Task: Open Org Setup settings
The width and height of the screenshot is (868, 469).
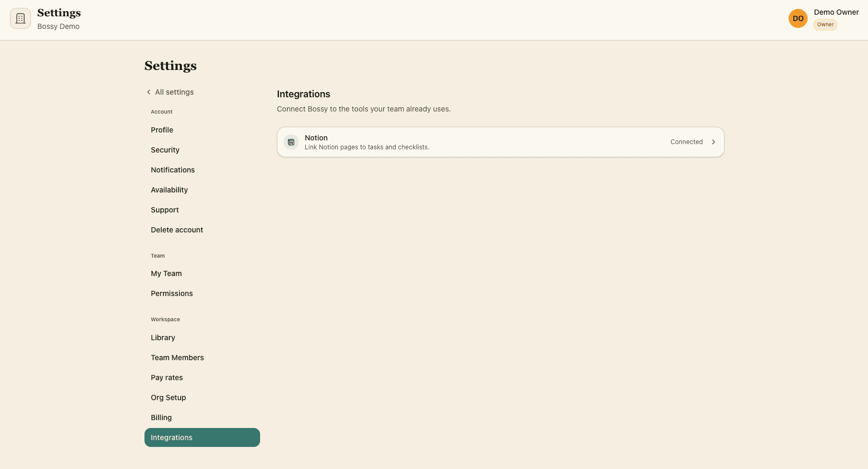Action: pos(202,397)
